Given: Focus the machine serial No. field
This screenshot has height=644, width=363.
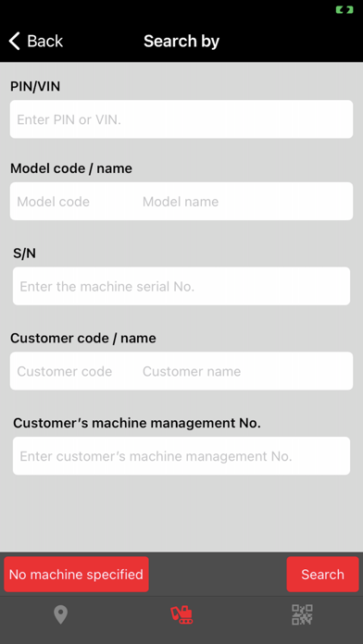Looking at the screenshot, I should [181, 286].
